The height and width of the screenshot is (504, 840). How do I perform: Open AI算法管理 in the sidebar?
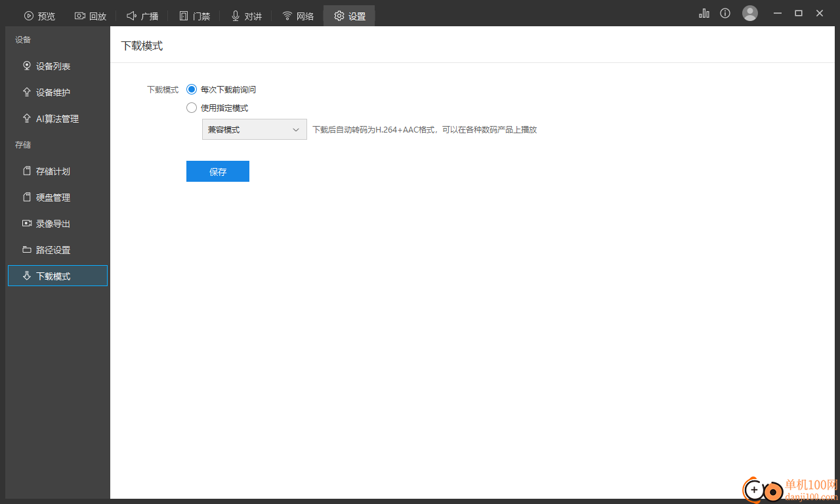[x=58, y=118]
